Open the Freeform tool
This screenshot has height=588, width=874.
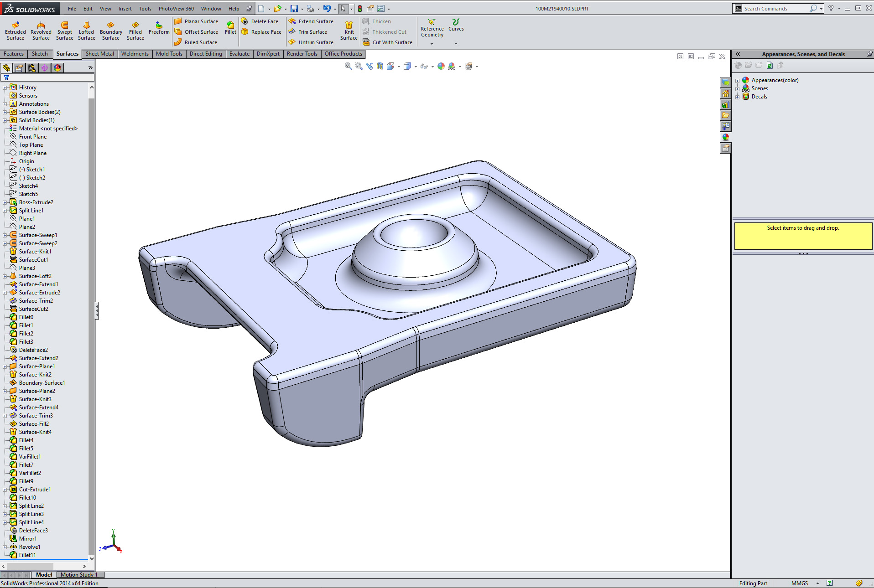[159, 28]
